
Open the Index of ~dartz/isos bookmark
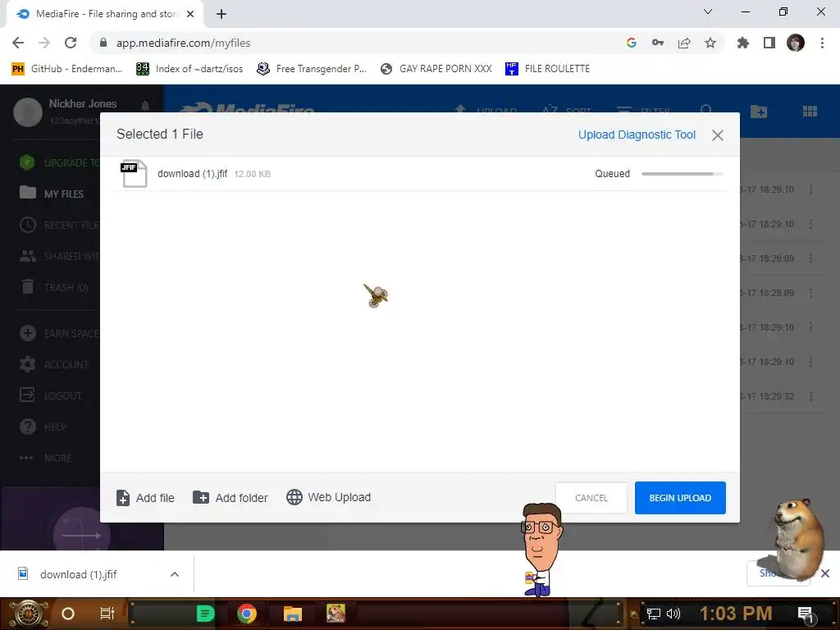[189, 69]
